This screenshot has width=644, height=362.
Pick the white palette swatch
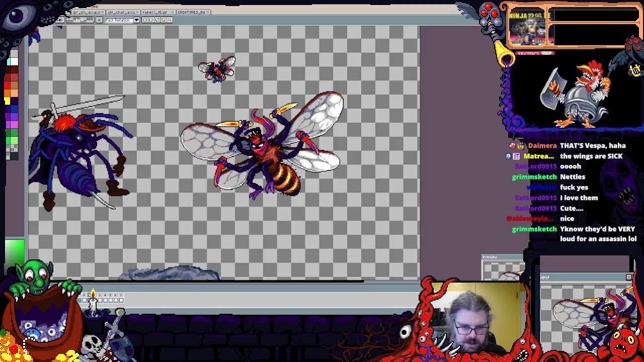click(14, 61)
